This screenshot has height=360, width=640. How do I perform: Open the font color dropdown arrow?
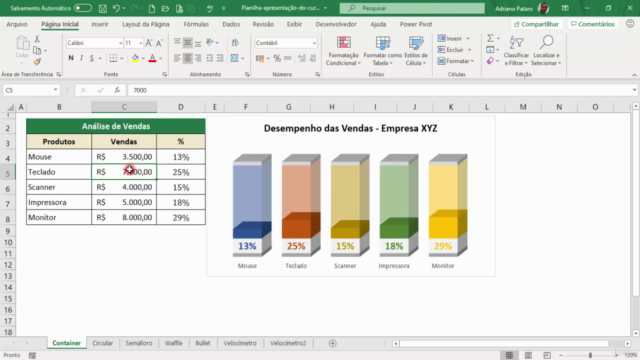coord(160,58)
